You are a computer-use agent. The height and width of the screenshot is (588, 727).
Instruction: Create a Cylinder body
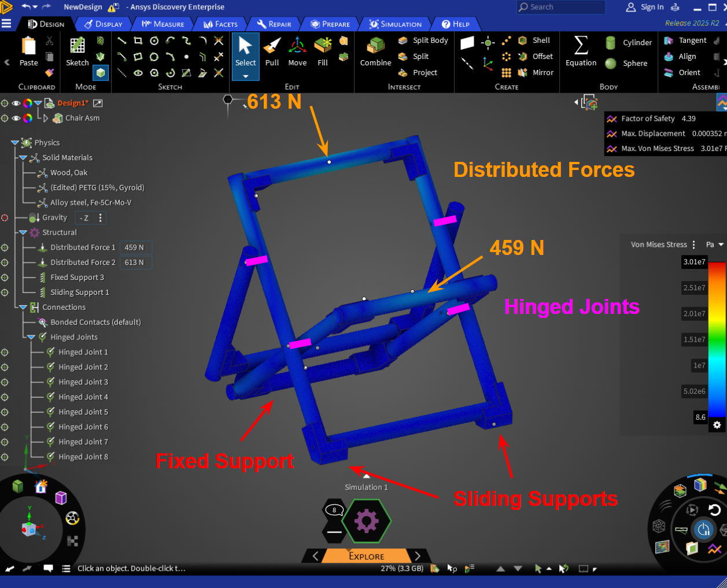tap(629, 43)
